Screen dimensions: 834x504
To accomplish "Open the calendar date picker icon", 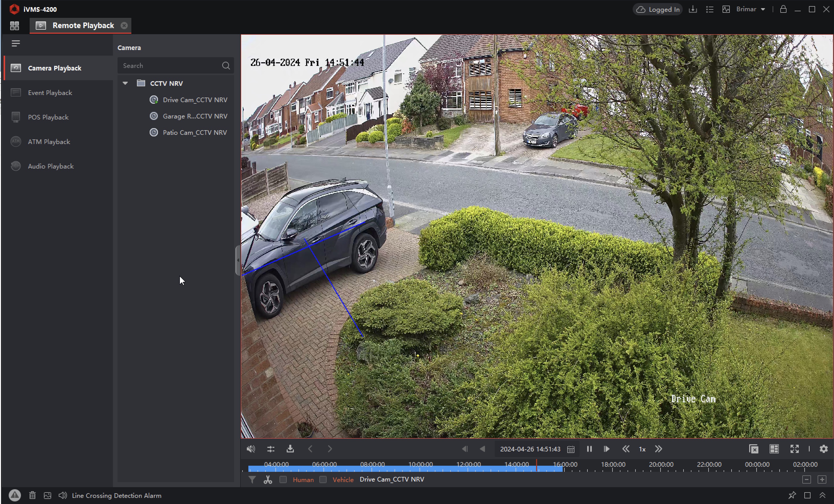I will click(x=571, y=449).
